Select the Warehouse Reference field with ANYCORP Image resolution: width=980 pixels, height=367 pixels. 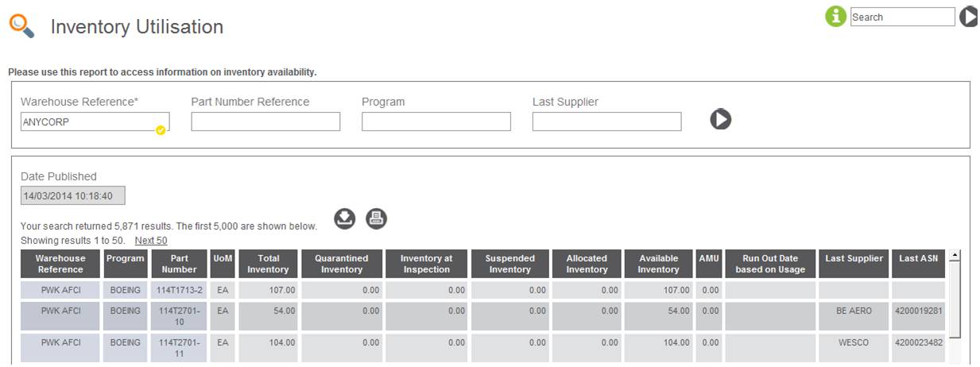95,122
